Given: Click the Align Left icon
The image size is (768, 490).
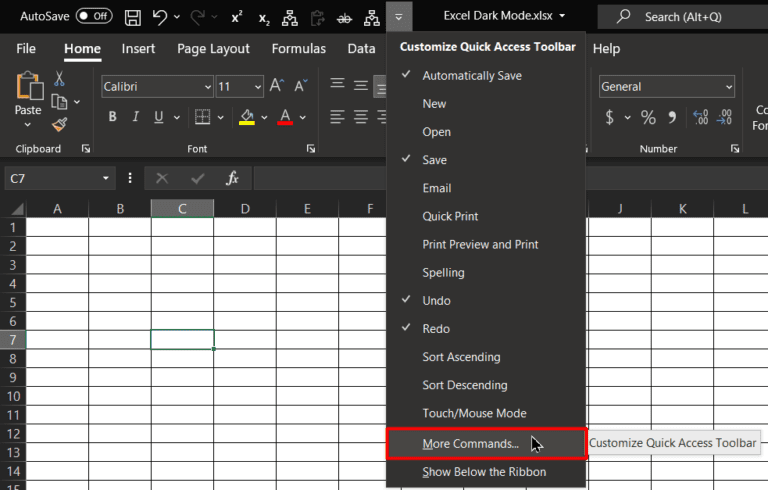Looking at the screenshot, I should 337,117.
